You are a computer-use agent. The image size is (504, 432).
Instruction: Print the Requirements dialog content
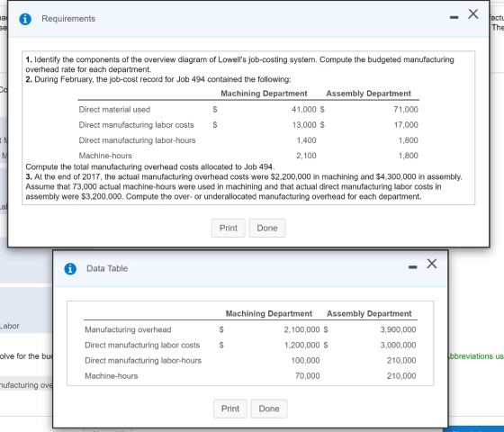click(229, 229)
